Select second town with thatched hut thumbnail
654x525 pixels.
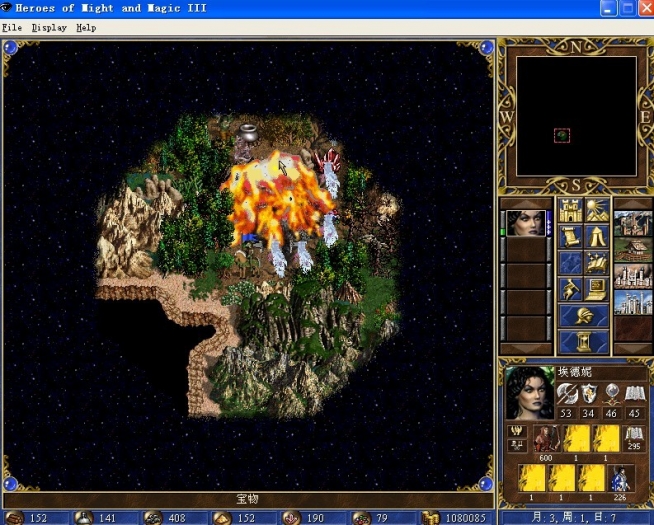(633, 249)
